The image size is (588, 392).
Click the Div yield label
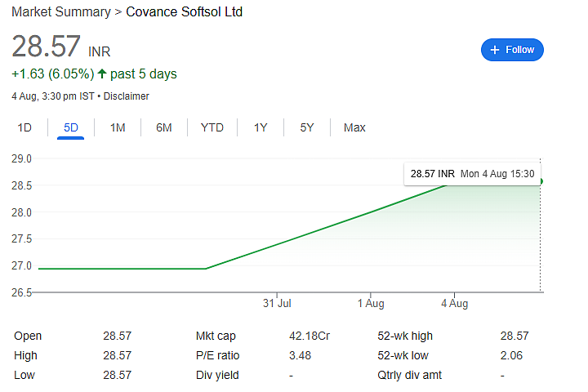pos(217,376)
